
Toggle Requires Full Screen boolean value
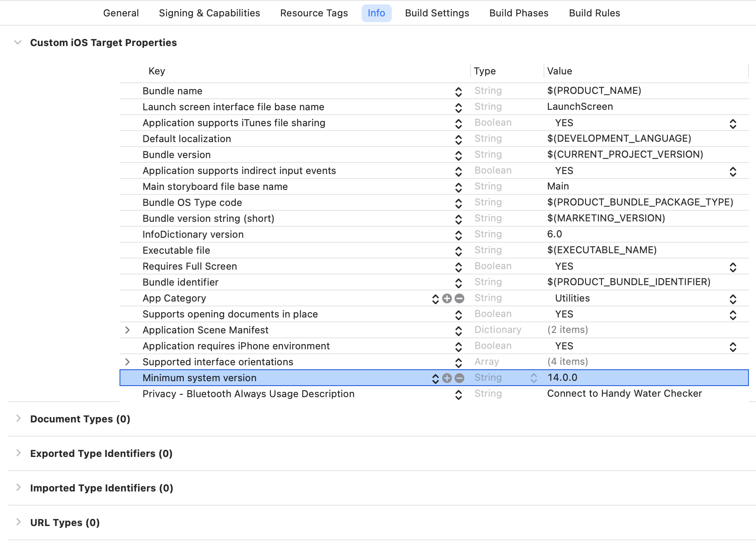[733, 267]
